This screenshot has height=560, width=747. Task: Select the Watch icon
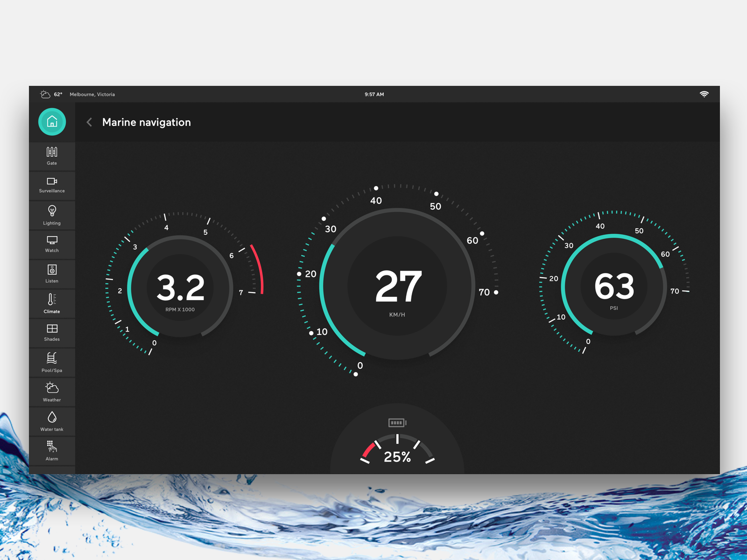click(52, 244)
